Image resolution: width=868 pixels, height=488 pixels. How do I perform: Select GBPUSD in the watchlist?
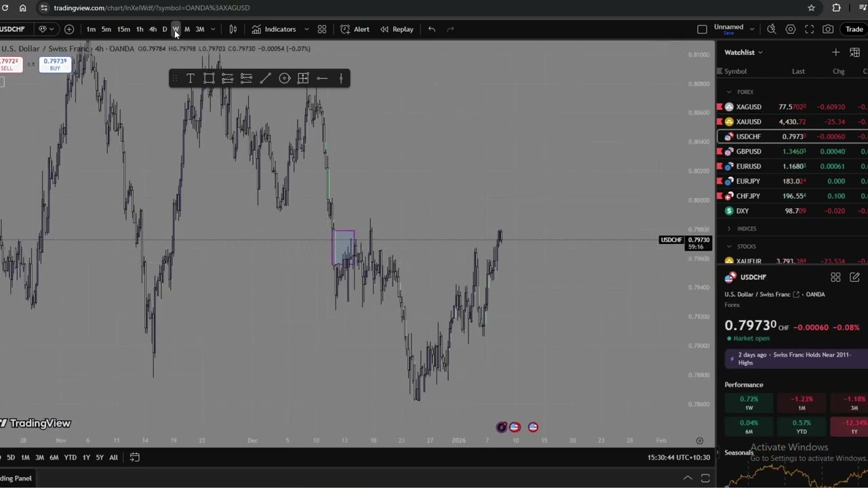[792, 152]
